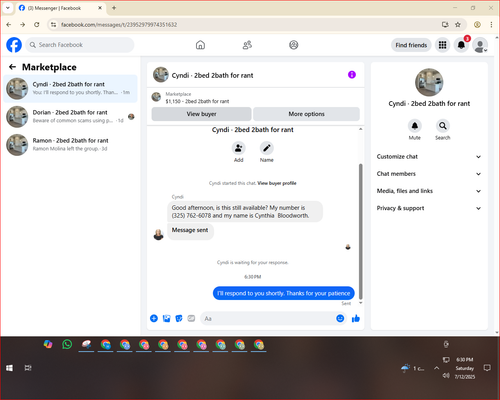Click the Marketplace listing $1,150 text

pyautogui.click(x=197, y=101)
